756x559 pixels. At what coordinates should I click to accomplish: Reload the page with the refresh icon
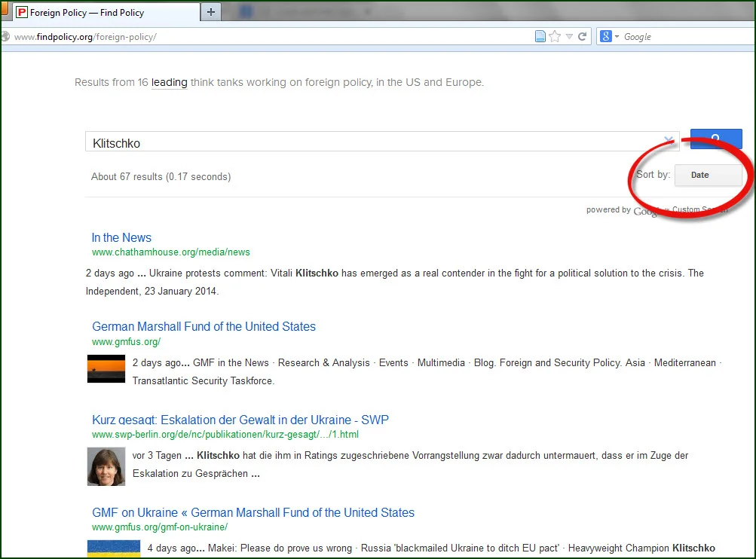[583, 37]
